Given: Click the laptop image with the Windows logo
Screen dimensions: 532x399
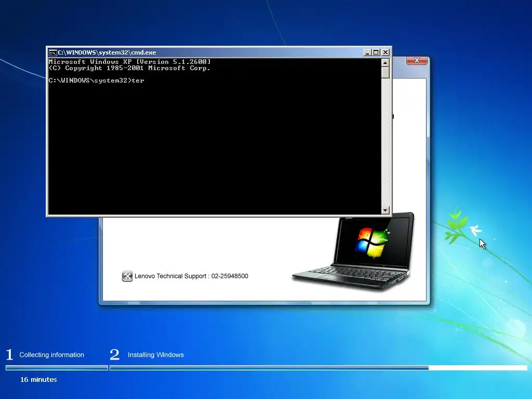Looking at the screenshot, I should coord(353,251).
